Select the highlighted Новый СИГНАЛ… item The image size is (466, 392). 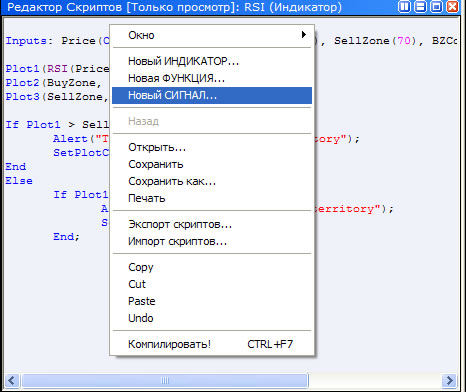(212, 95)
